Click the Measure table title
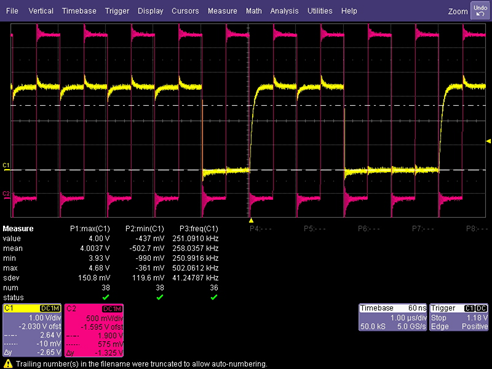493x370 pixels. [x=18, y=229]
